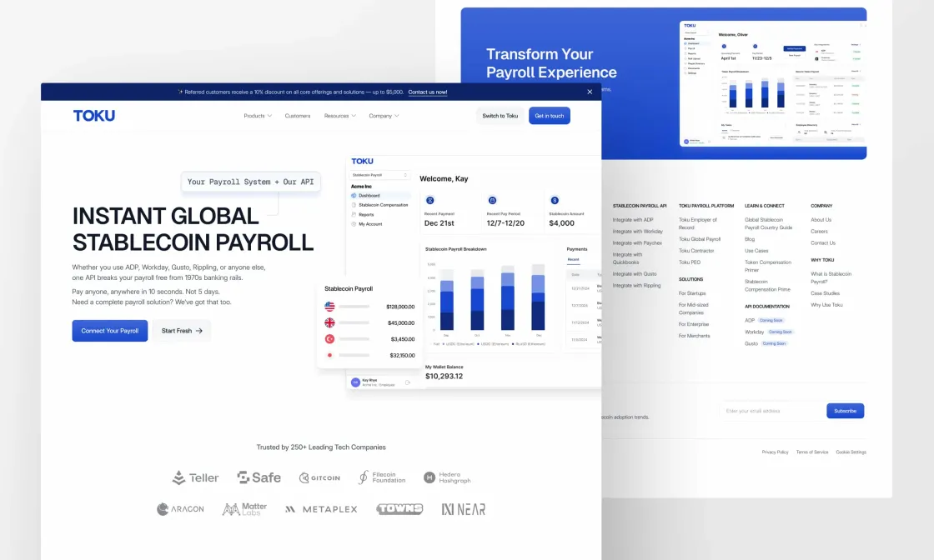The height and width of the screenshot is (560, 934).
Task: Click the Teller logo
Action: (195, 477)
